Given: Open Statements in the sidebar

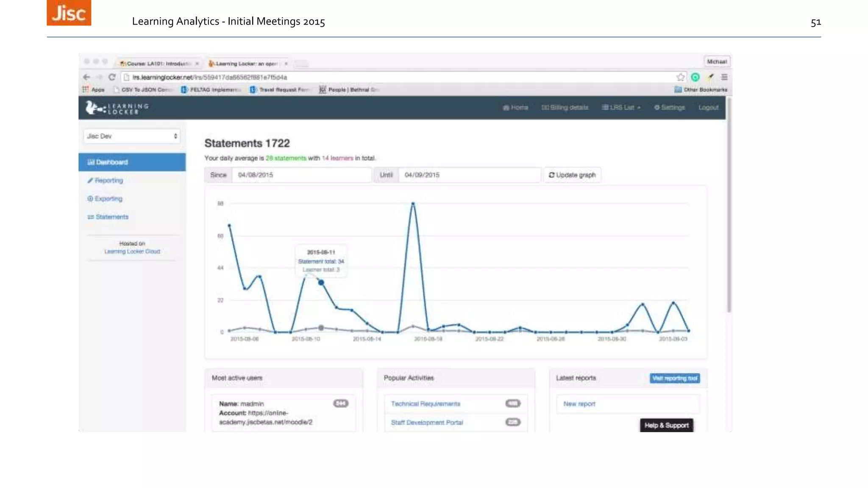Looking at the screenshot, I should click(108, 217).
